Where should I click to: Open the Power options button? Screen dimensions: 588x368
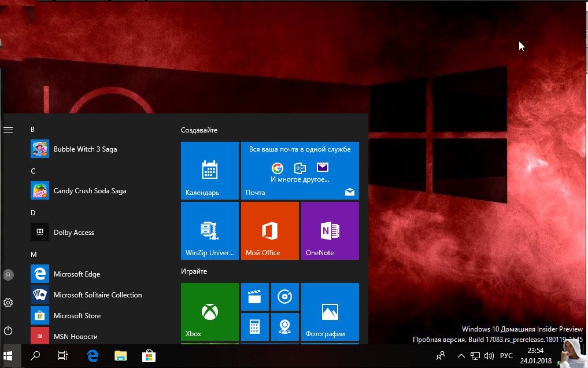(x=8, y=330)
